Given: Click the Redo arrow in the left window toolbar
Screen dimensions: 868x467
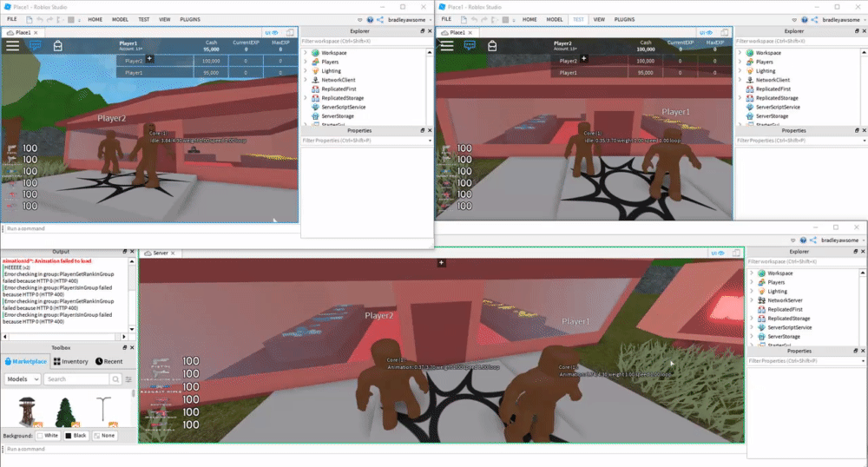Looking at the screenshot, I should pos(49,19).
